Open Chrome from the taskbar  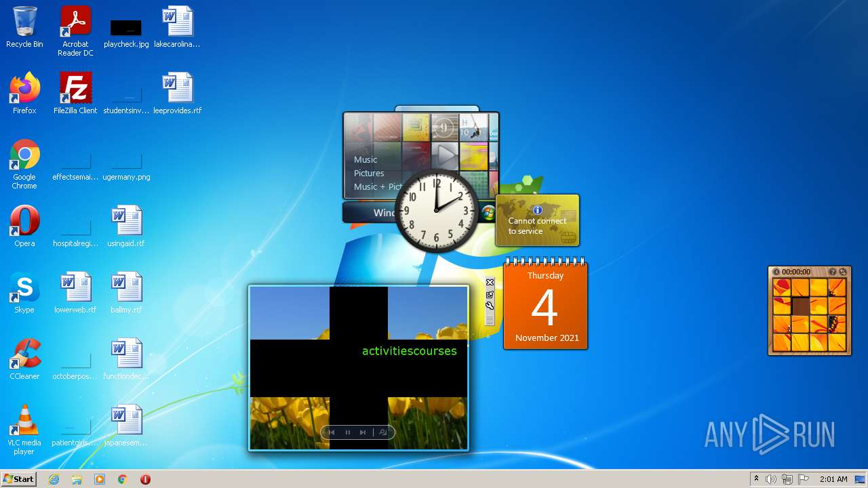[123, 479]
